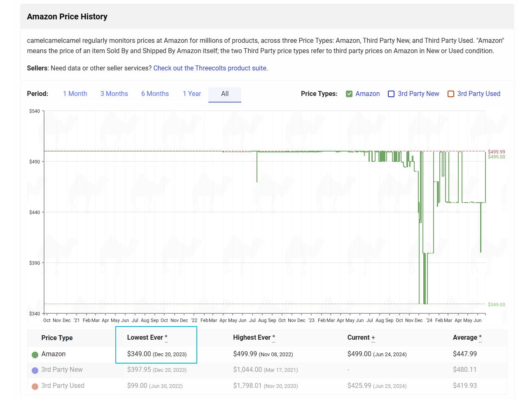This screenshot has width=532, height=399.
Task: Click the '24 year marker on x-axis
Action: click(429, 320)
